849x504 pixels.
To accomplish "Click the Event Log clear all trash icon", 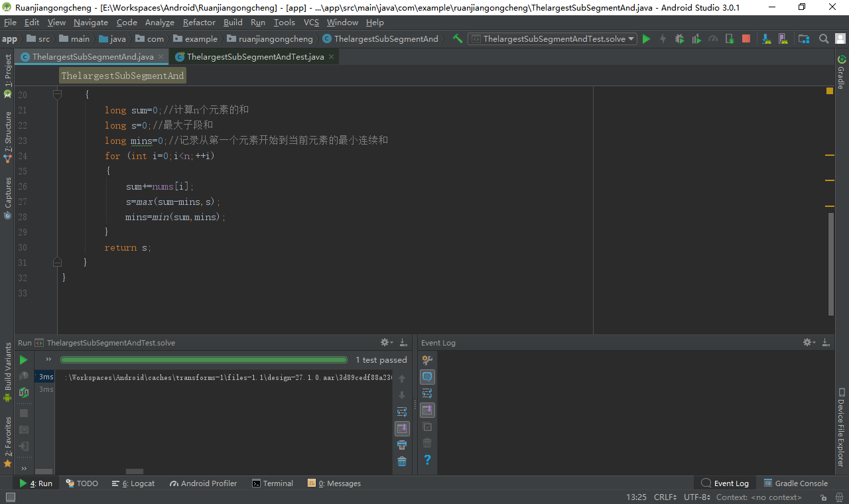I will point(427,443).
